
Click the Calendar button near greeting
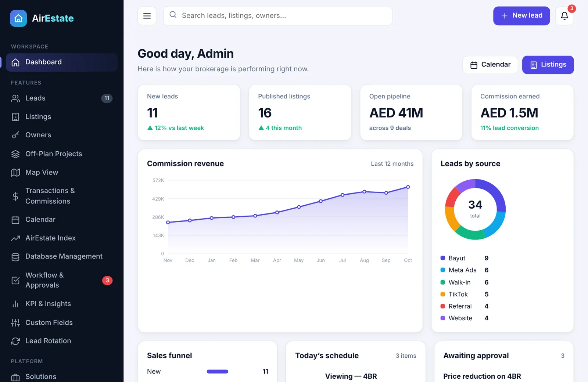490,65
